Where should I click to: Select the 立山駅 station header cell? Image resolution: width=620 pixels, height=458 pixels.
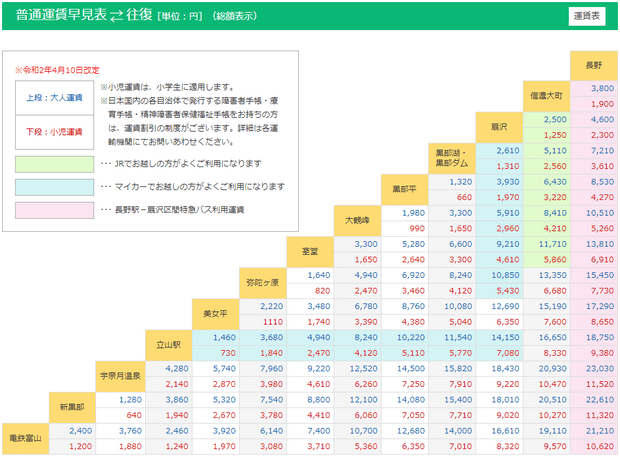(x=169, y=345)
